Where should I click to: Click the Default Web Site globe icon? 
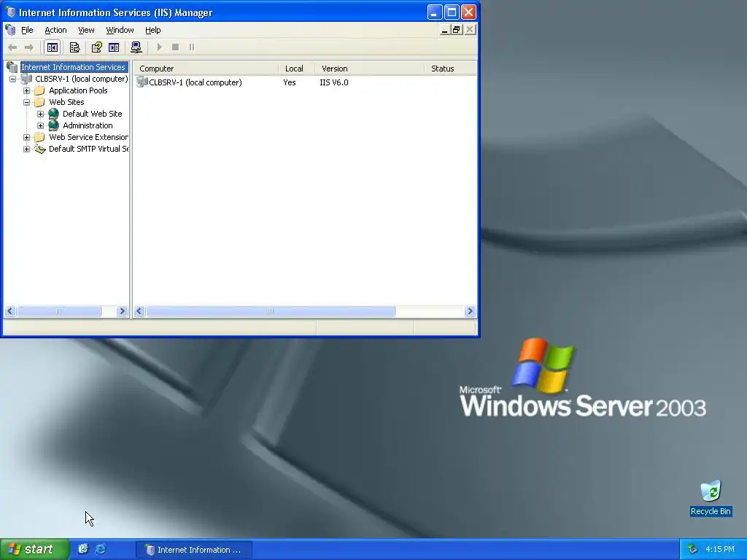pos(54,114)
